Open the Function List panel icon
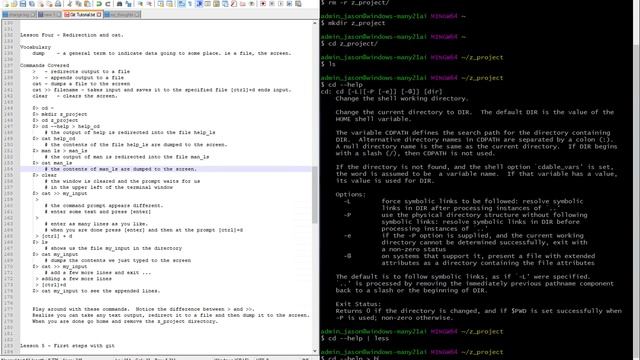Image resolution: width=640 pixels, height=360 pixels. click(x=233, y=4)
